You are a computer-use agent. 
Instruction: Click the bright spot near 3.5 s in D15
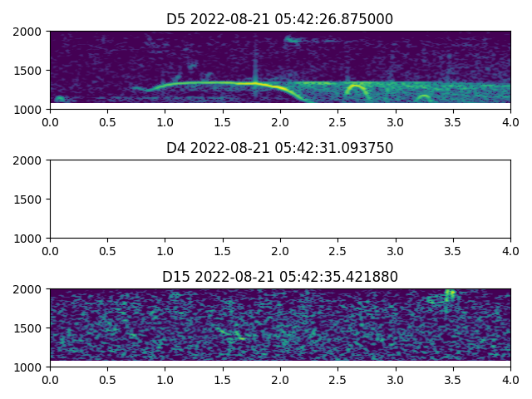click(x=450, y=293)
